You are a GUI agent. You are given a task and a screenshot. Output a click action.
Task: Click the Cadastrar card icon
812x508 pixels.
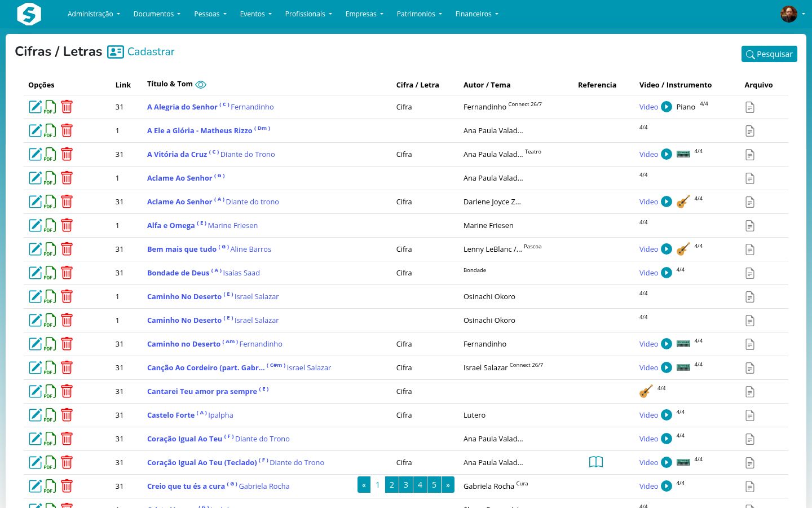116,52
